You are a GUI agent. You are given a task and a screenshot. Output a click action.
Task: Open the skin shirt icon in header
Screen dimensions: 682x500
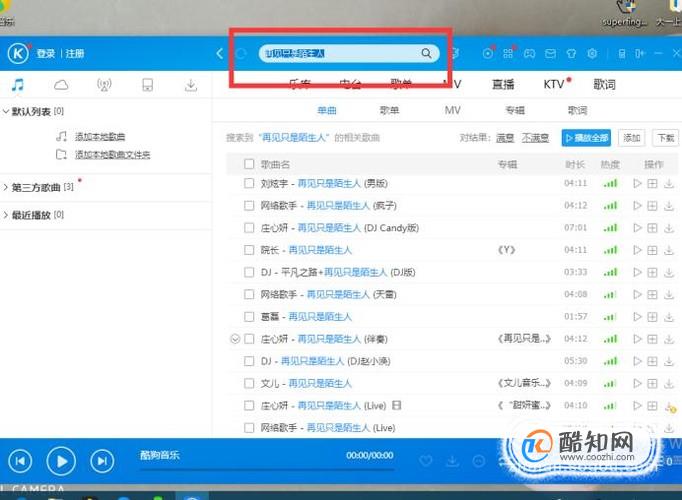pyautogui.click(x=571, y=53)
